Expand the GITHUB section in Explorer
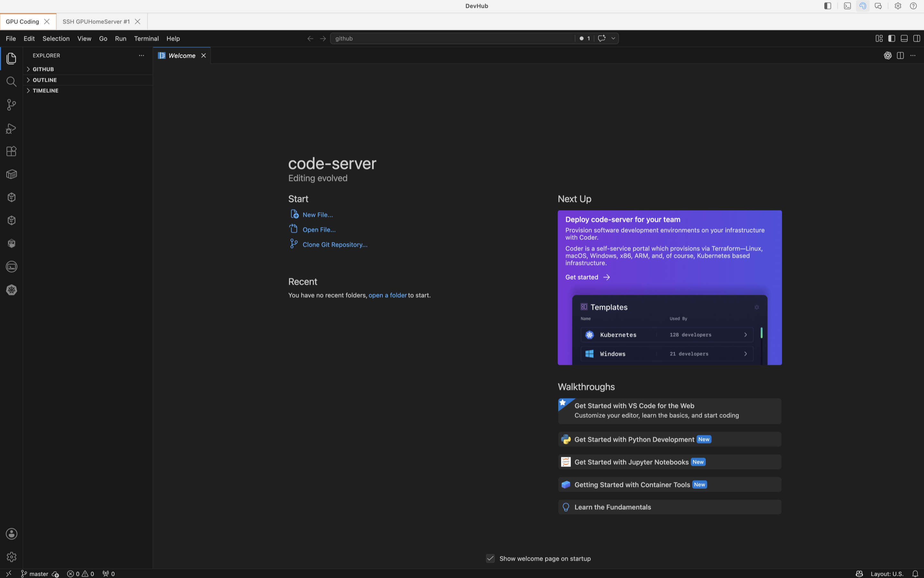The image size is (924, 578). (x=88, y=69)
